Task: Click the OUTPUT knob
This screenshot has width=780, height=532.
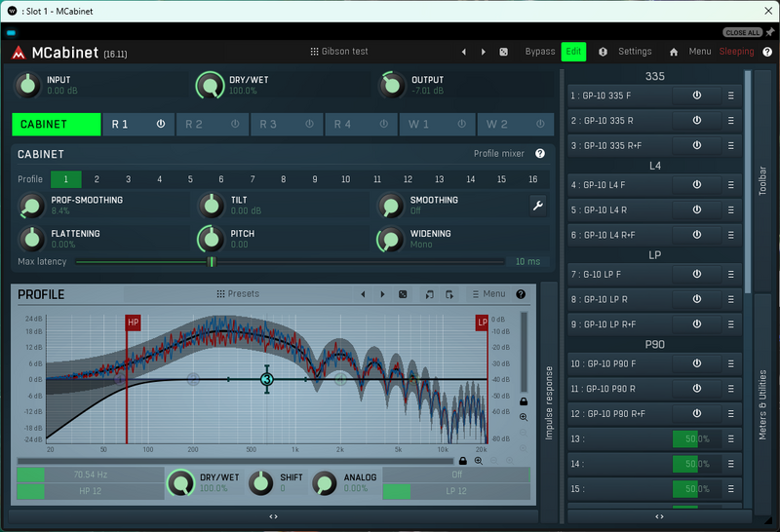Action: (x=392, y=85)
